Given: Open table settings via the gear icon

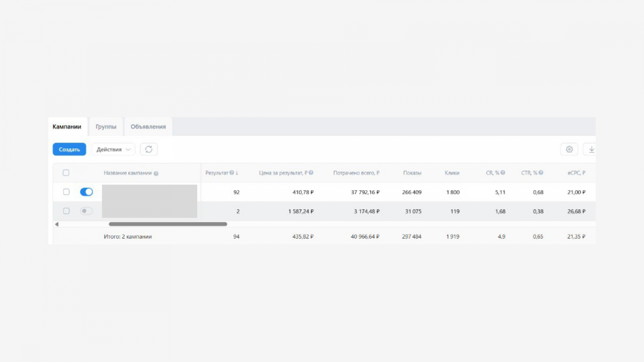Looking at the screenshot, I should (569, 149).
